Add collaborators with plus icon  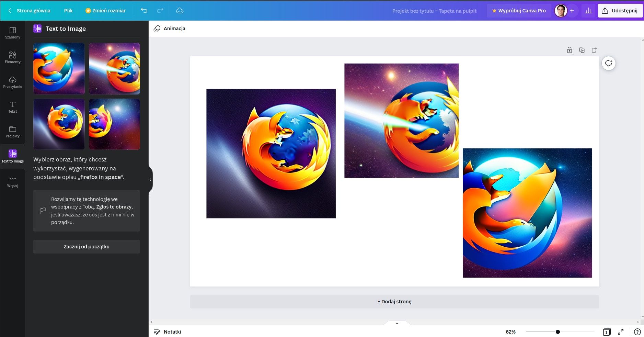[x=572, y=11]
